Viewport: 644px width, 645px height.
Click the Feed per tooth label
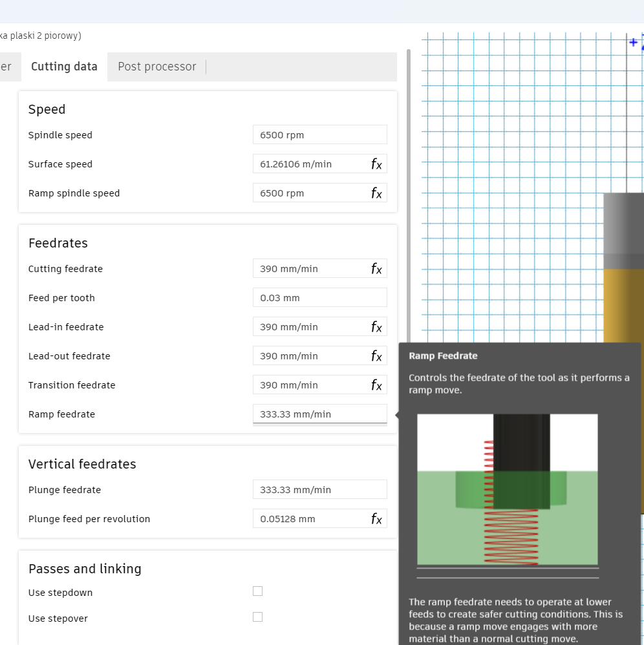click(x=61, y=298)
